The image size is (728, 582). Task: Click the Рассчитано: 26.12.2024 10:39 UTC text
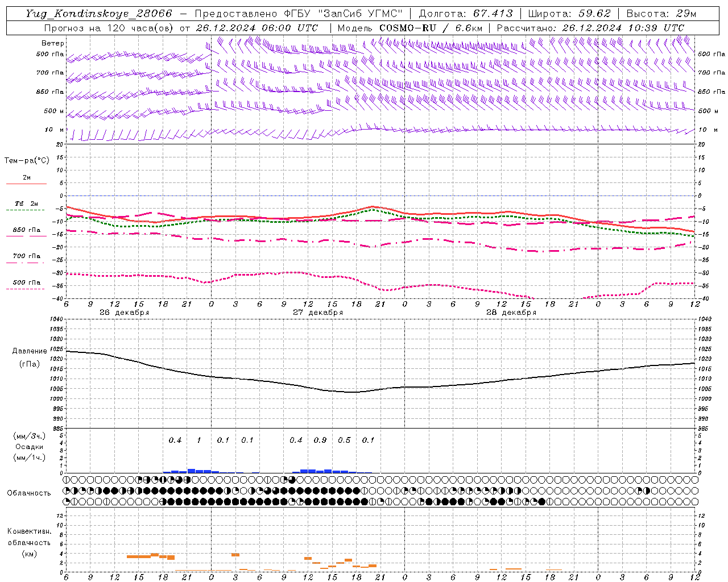[x=590, y=27]
